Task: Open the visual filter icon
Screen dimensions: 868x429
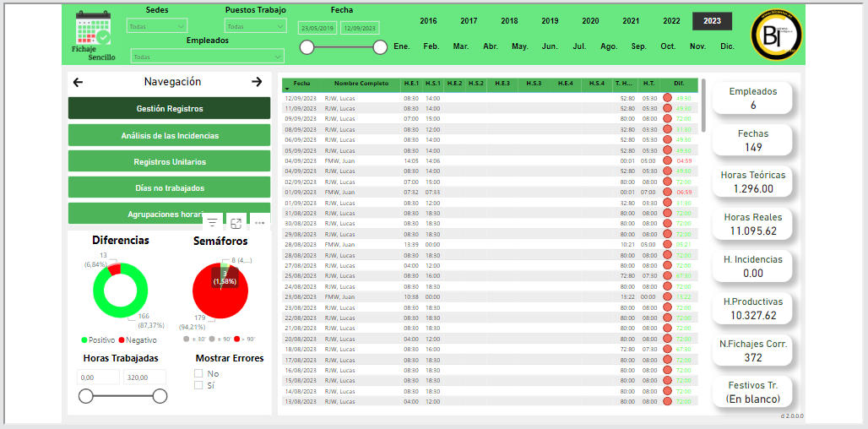Action: (213, 223)
